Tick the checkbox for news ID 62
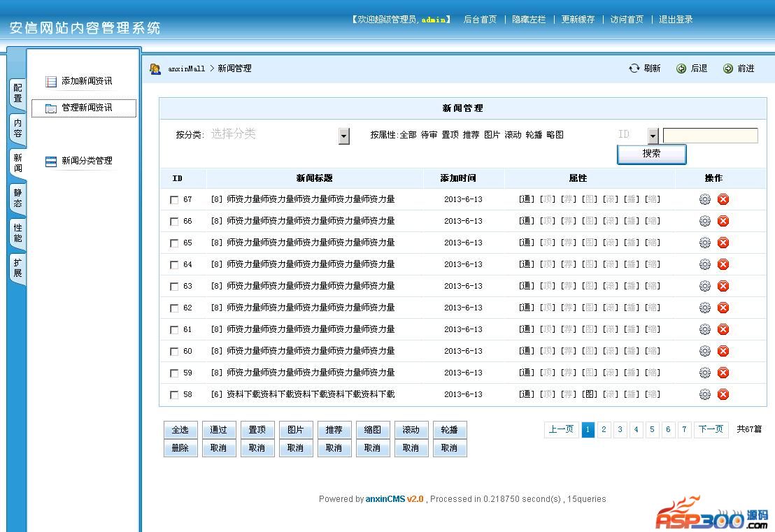The height and width of the screenshot is (532, 775). [174, 308]
